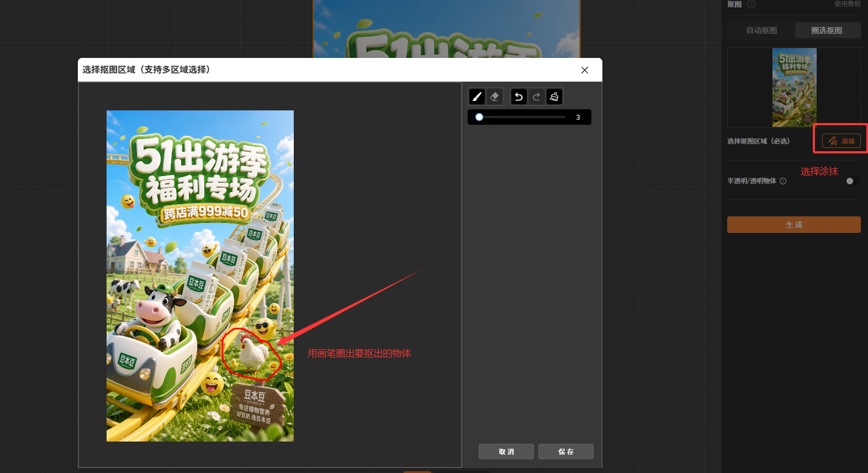The height and width of the screenshot is (473, 868).
Task: Select the paintbrush tool
Action: 477,97
